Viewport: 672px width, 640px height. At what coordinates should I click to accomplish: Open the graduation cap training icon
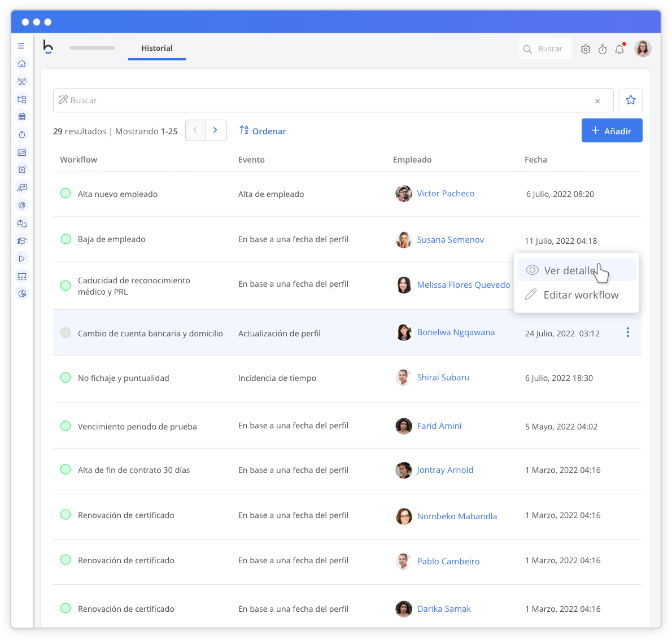(x=21, y=240)
